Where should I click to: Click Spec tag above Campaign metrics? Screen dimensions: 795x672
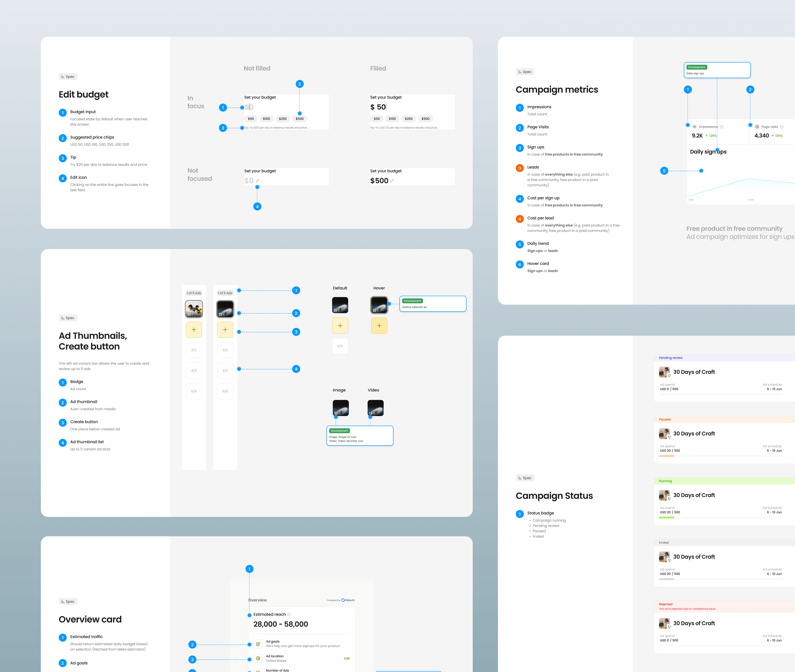(525, 72)
